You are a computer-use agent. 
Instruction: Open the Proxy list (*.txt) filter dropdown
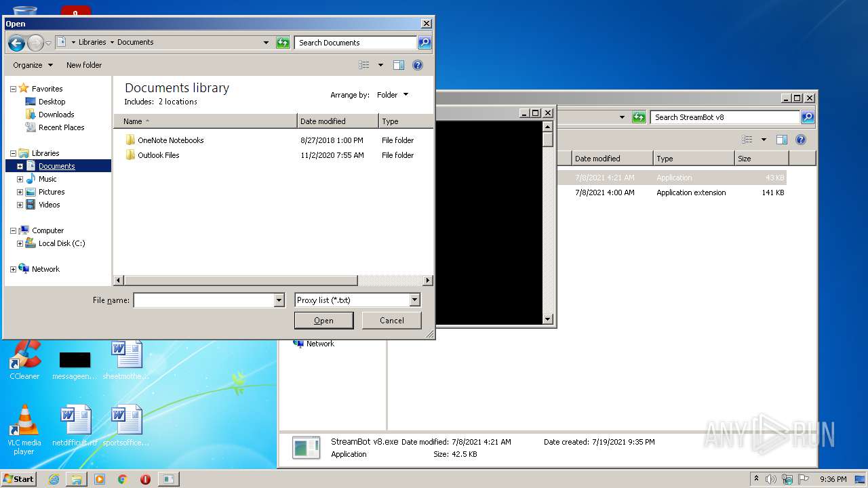(415, 300)
